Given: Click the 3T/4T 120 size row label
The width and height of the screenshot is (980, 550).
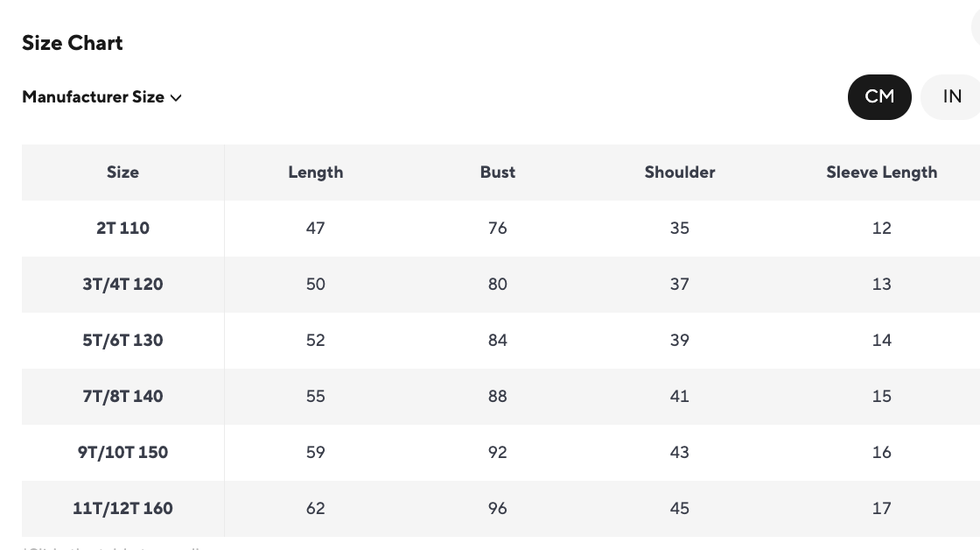Looking at the screenshot, I should coord(122,285).
